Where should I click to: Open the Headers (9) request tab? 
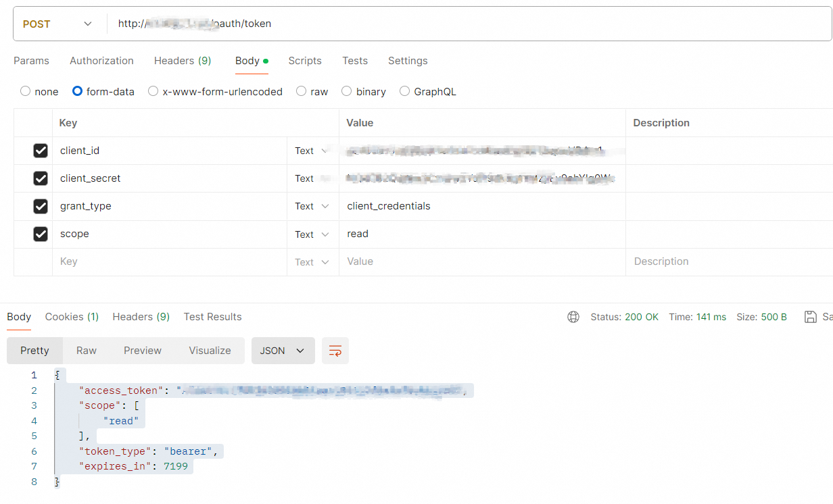183,61
